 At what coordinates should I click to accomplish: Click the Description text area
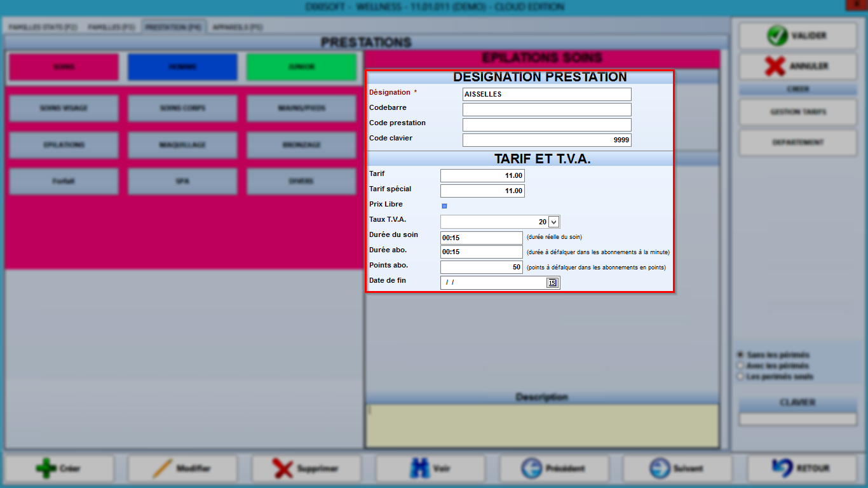click(542, 426)
